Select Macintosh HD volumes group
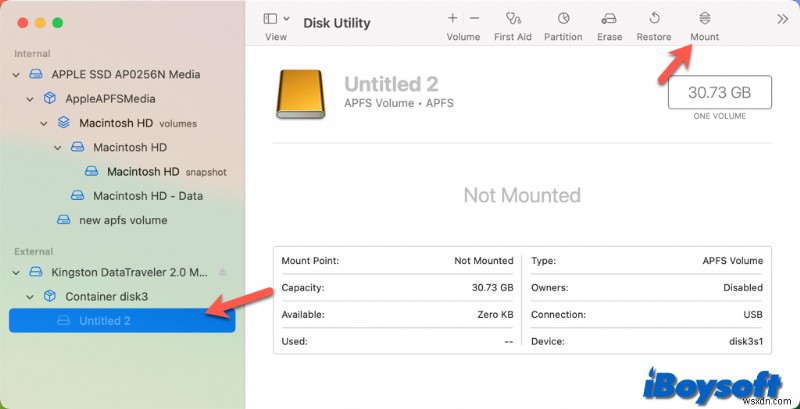Viewport: 800px width, 409px height. [138, 123]
